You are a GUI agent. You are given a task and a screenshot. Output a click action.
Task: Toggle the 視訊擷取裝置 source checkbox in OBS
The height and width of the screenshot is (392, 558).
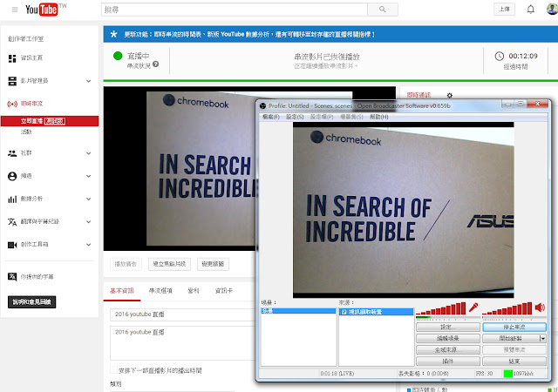[x=344, y=312]
